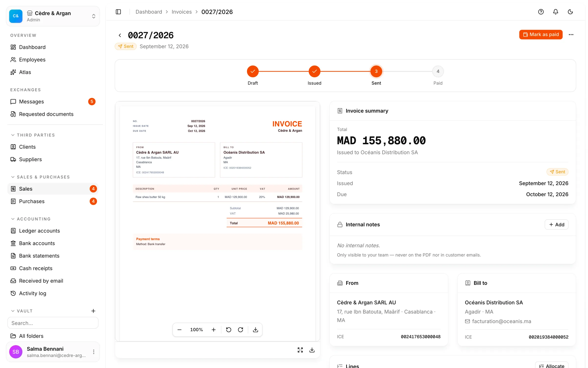Image resolution: width=588 pixels, height=368 pixels.
Task: Open All folders in vault
Action: pos(53,336)
